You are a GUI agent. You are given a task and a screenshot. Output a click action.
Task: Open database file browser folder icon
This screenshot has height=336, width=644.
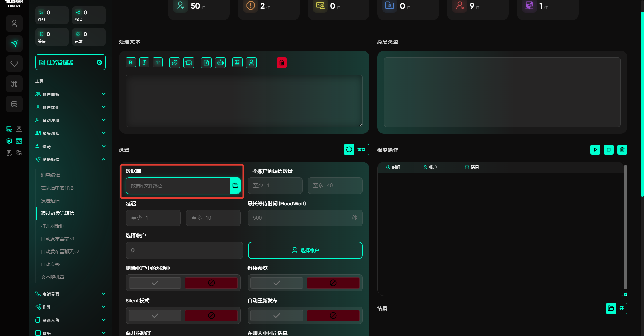point(235,186)
